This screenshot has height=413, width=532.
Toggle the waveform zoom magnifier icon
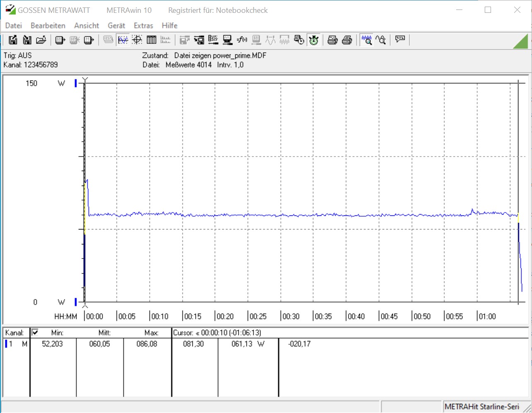(366, 40)
